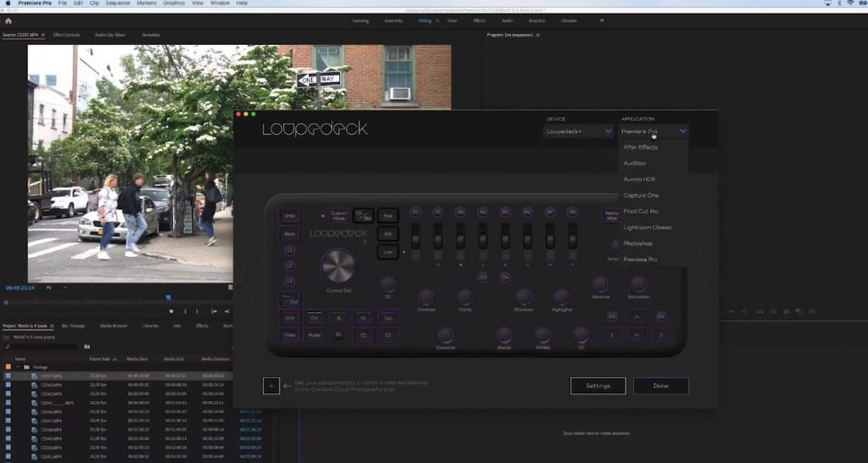The height and width of the screenshot is (463, 868).
Task: Toggle the Clr/BW key
Action: point(363,215)
